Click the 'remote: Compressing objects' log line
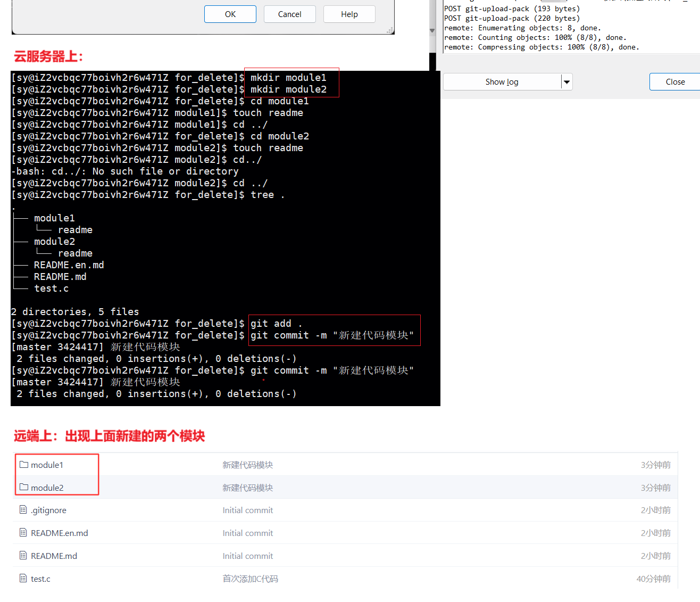 pos(541,47)
